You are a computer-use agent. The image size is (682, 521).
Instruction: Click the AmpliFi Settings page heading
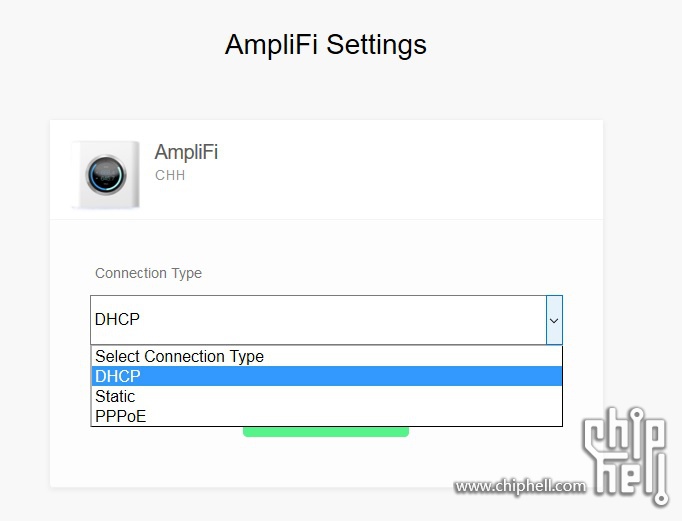pos(326,45)
